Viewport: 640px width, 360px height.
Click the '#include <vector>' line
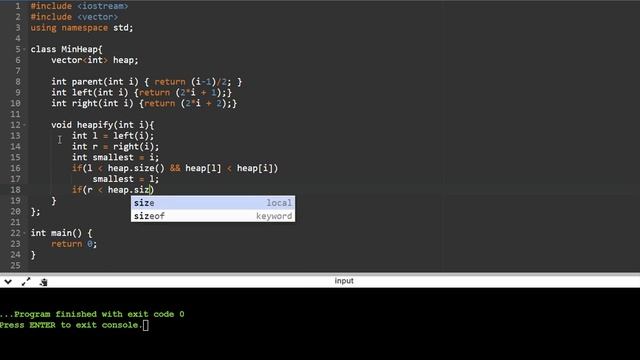coord(74,17)
